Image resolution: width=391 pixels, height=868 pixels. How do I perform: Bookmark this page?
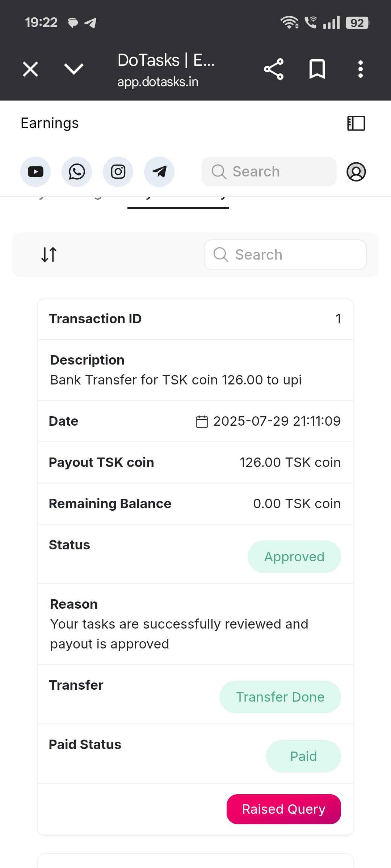[x=317, y=69]
